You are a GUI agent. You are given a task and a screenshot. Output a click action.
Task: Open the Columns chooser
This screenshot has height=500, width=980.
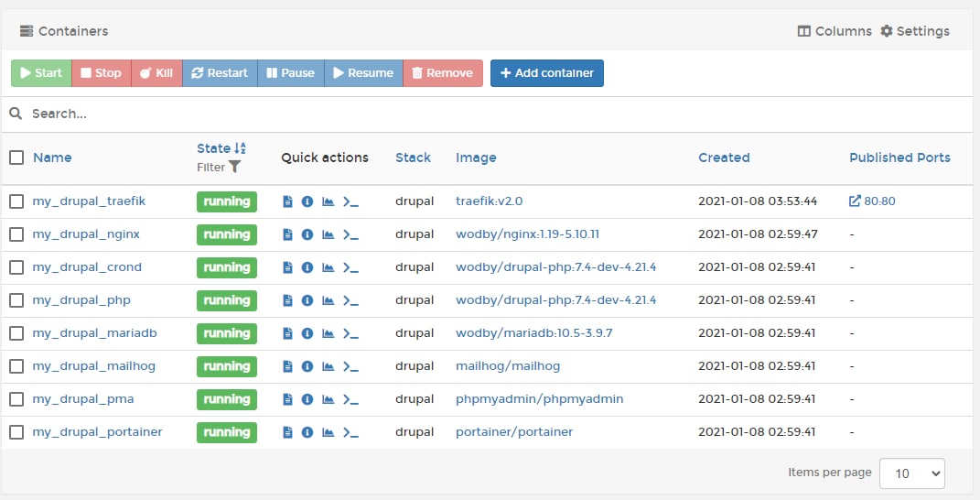tap(835, 30)
